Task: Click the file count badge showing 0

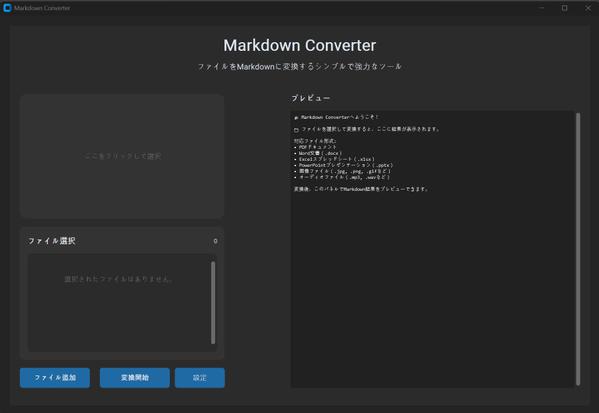Action: [215, 241]
